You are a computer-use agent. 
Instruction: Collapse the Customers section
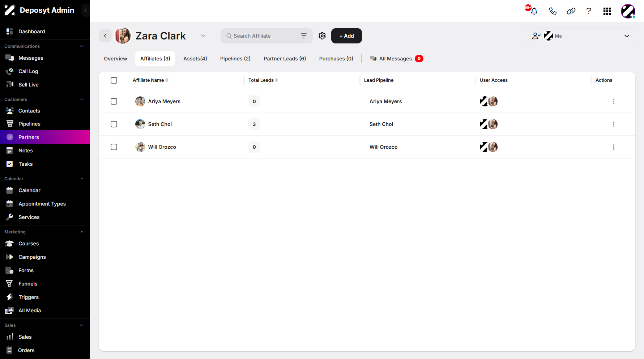point(82,100)
